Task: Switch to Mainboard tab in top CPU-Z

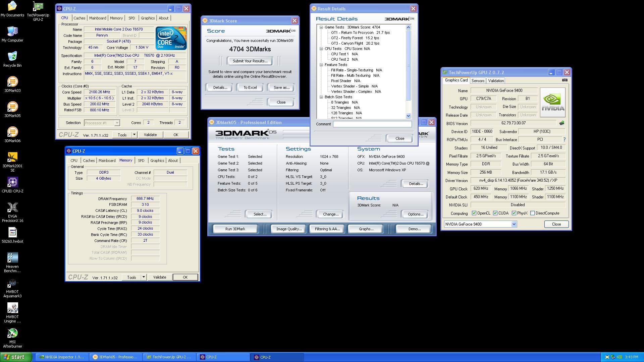Action: tap(98, 18)
